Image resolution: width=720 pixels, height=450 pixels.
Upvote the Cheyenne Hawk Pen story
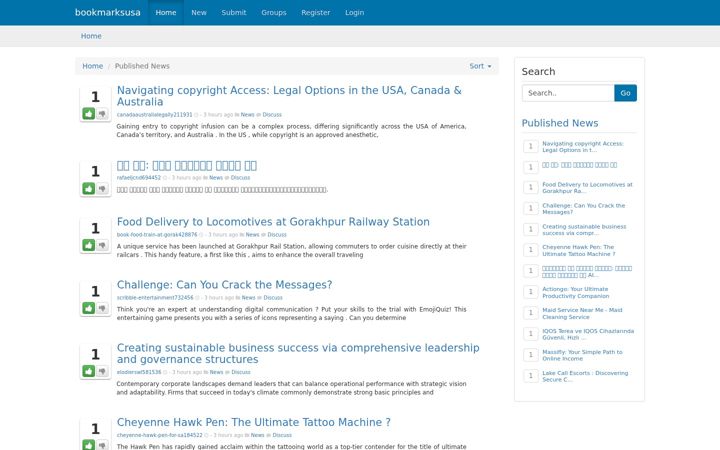point(89,444)
